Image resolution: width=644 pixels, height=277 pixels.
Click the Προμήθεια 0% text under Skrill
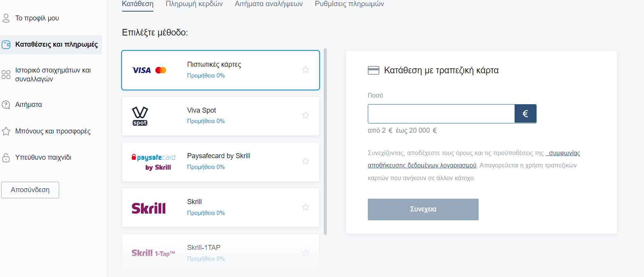point(206,213)
